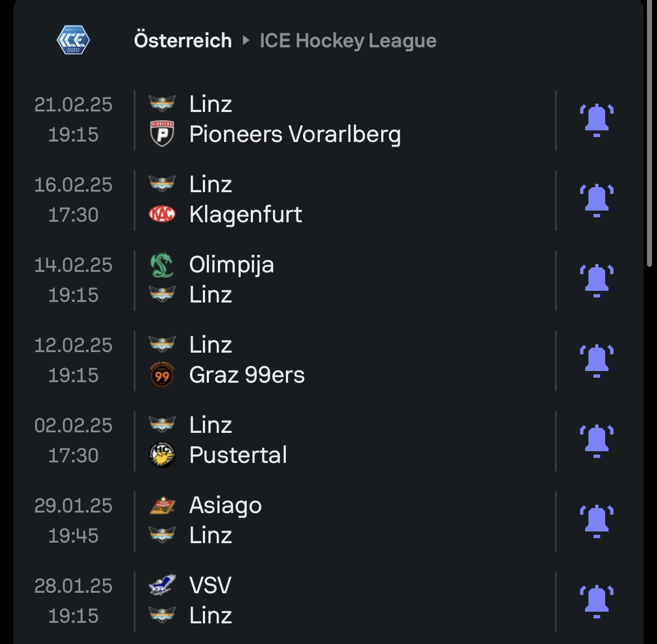Toggle notification bell for Linz vs Klagenfurt

coord(596,200)
